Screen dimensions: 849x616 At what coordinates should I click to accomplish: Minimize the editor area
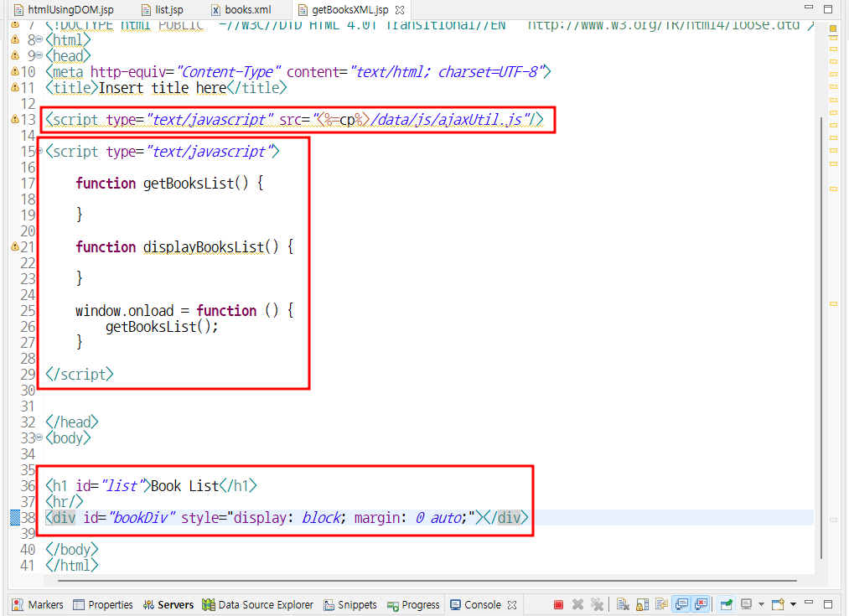point(809,7)
